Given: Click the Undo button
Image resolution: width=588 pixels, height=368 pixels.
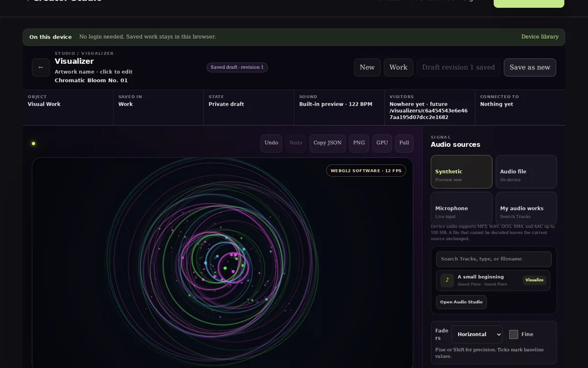Looking at the screenshot, I should coord(271,143).
